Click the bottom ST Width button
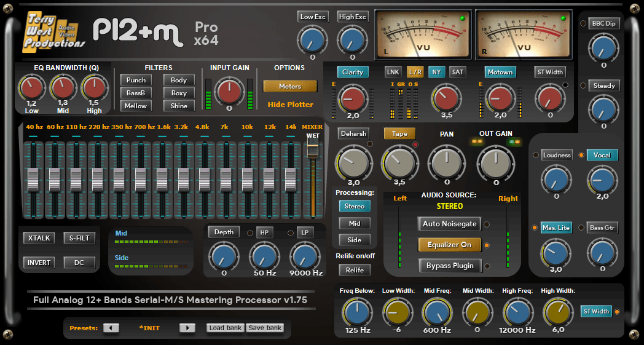The height and width of the screenshot is (345, 644). [x=596, y=311]
